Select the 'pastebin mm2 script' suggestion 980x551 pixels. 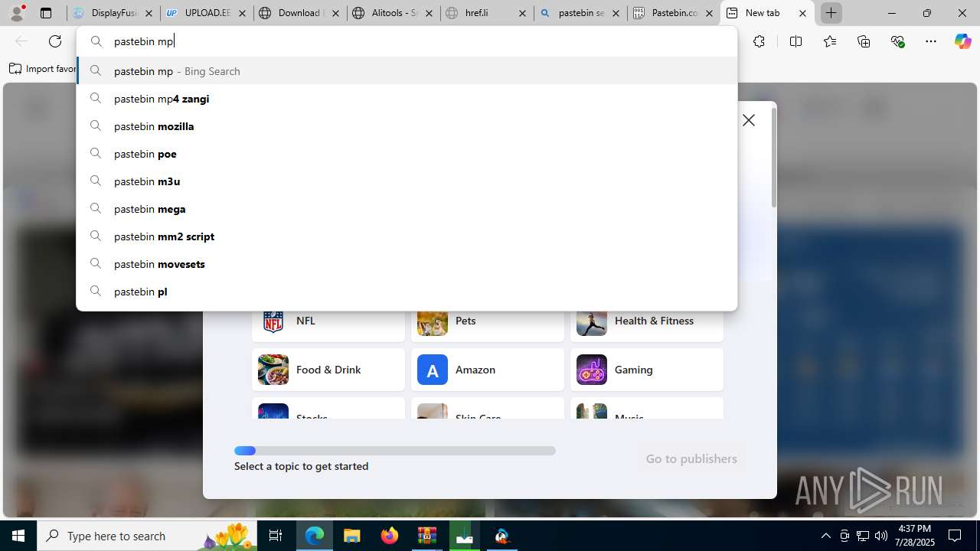(x=407, y=236)
